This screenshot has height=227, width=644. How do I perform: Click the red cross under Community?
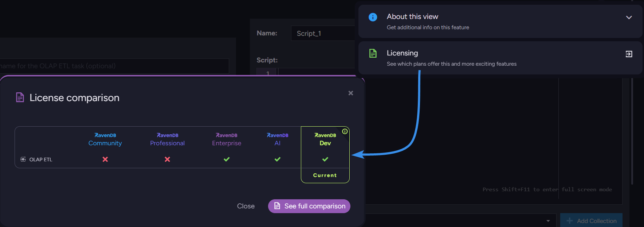click(105, 159)
